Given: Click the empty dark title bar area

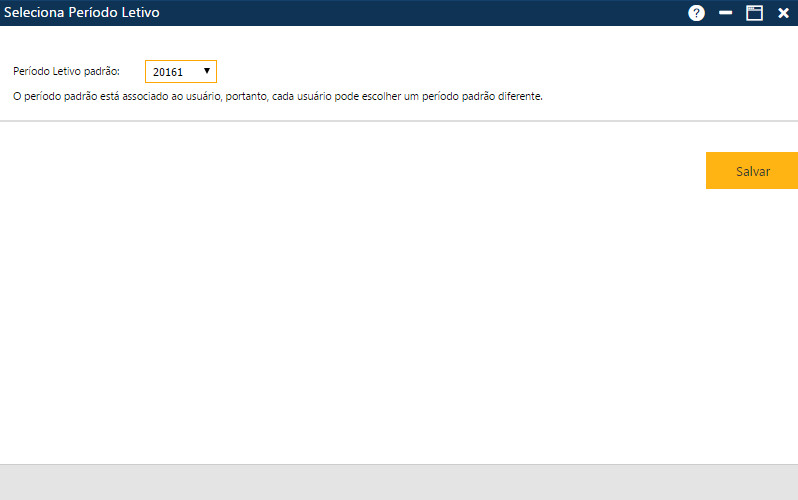Looking at the screenshot, I should (420, 13).
